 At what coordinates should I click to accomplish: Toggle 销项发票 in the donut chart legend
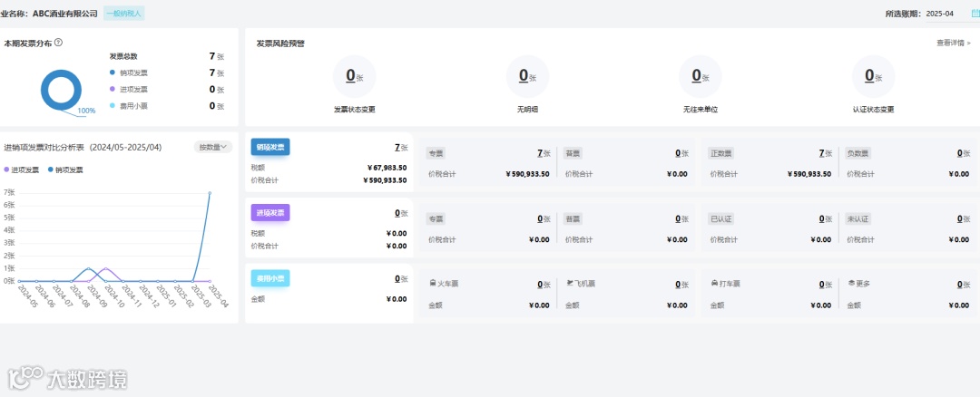(x=129, y=73)
